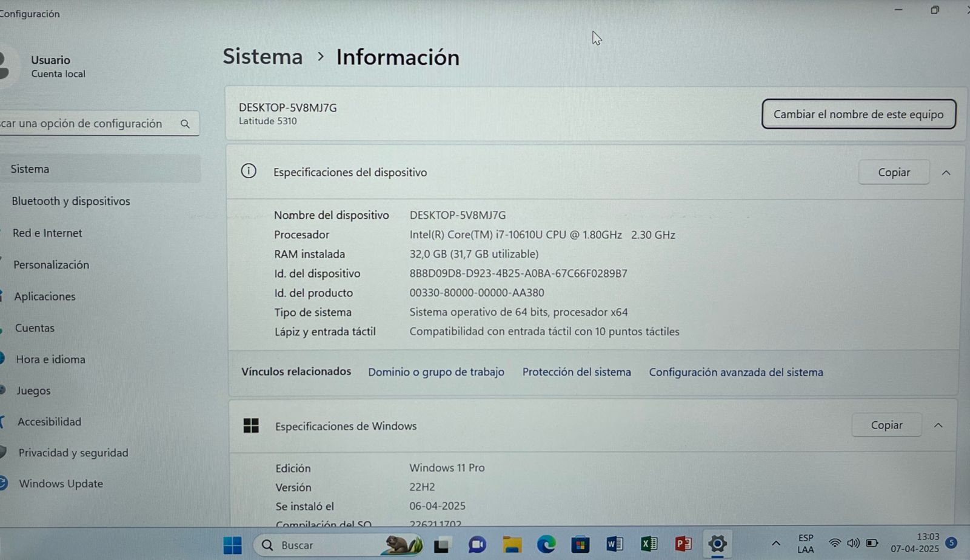Image resolution: width=970 pixels, height=560 pixels.
Task: Open Configuración avanzada del sistema link
Action: tap(736, 372)
